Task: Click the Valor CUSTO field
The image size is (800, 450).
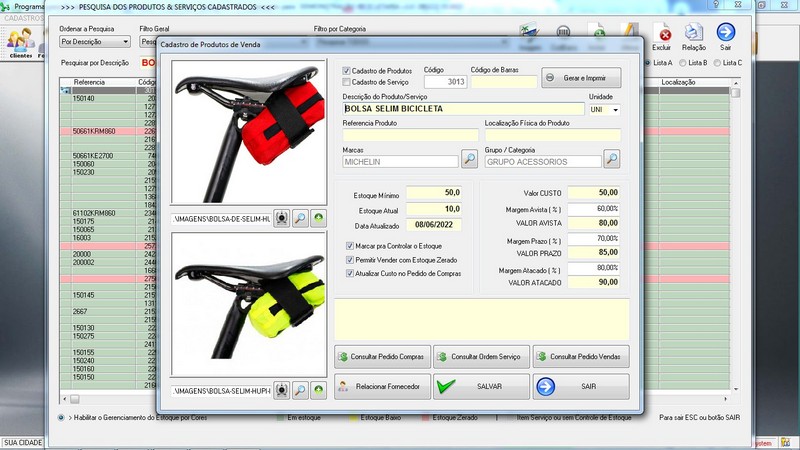Action: (594, 193)
